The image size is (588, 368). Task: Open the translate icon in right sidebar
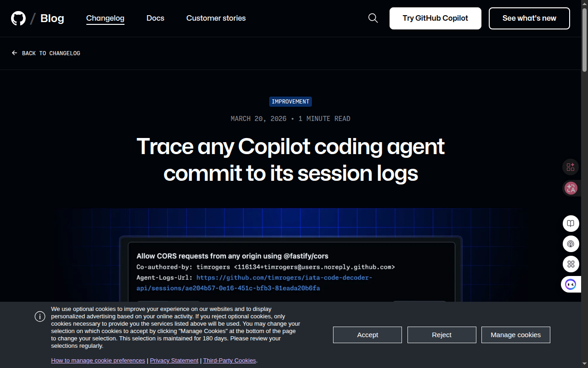pos(571,188)
